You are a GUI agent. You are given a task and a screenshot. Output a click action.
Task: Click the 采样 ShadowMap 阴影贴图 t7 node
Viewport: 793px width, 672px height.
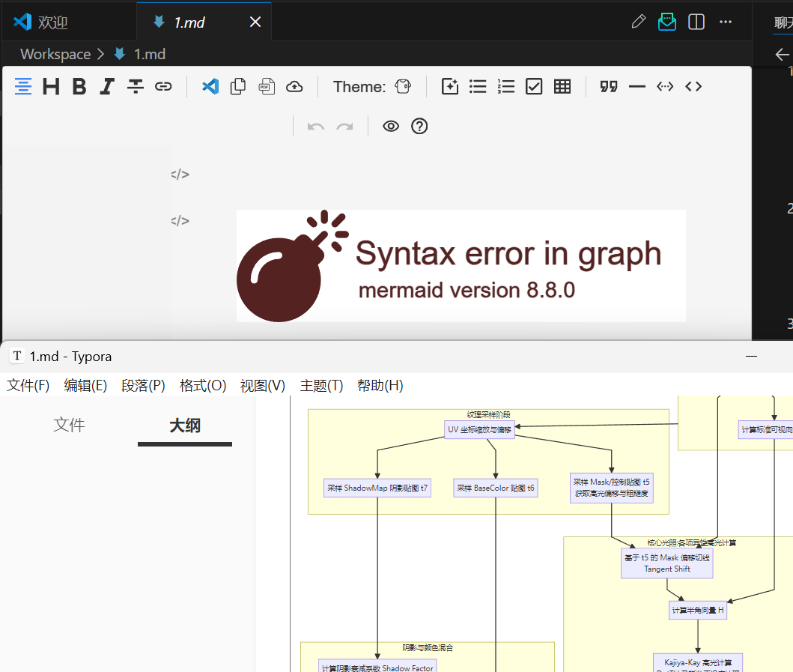pos(377,488)
